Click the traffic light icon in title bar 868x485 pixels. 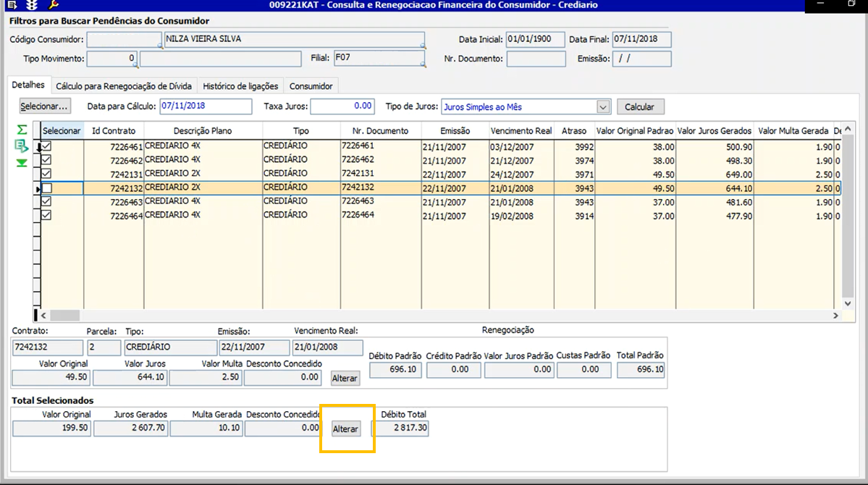[x=32, y=5]
